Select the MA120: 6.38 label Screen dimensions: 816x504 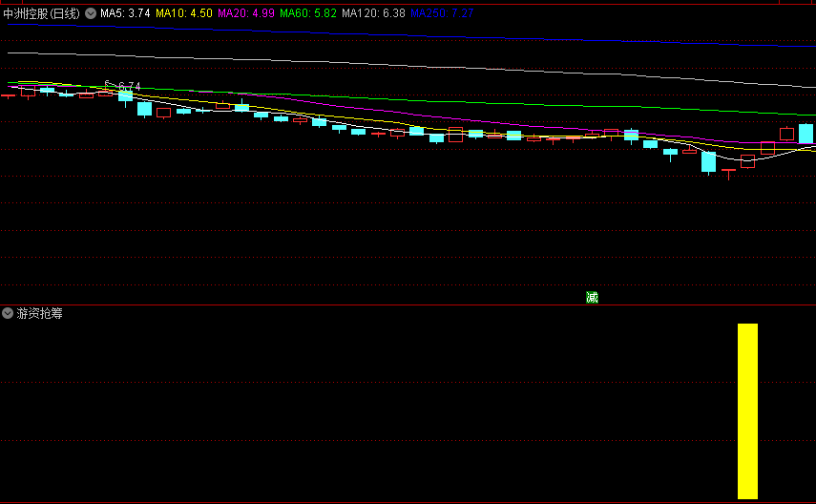point(373,13)
